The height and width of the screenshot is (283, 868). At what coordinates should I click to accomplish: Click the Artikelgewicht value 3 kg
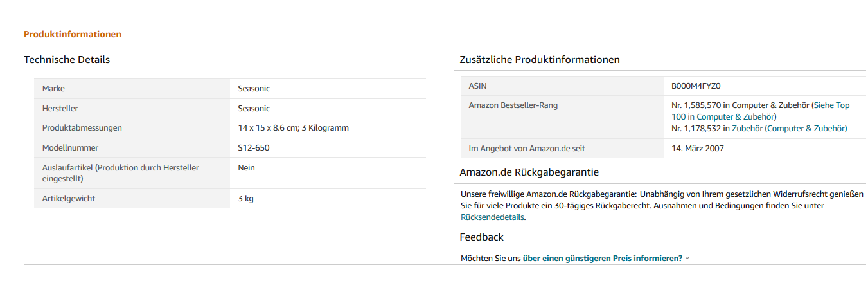[245, 199]
